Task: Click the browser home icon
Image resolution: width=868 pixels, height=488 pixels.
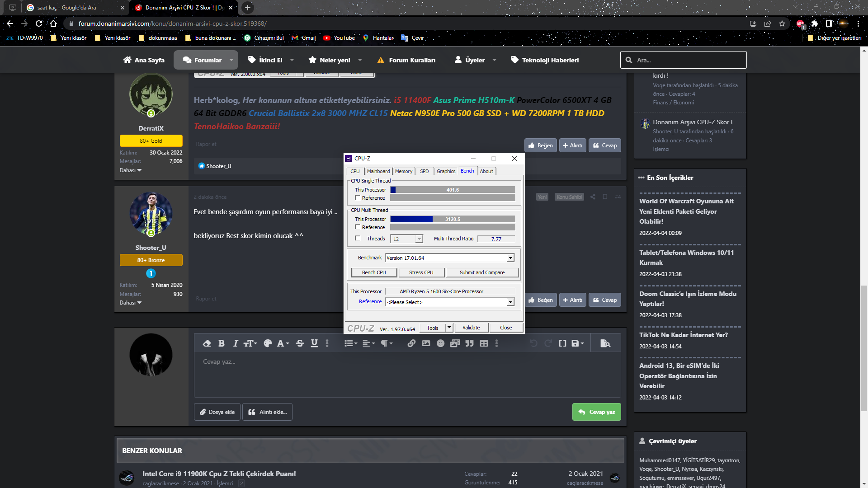Action: pos(53,23)
